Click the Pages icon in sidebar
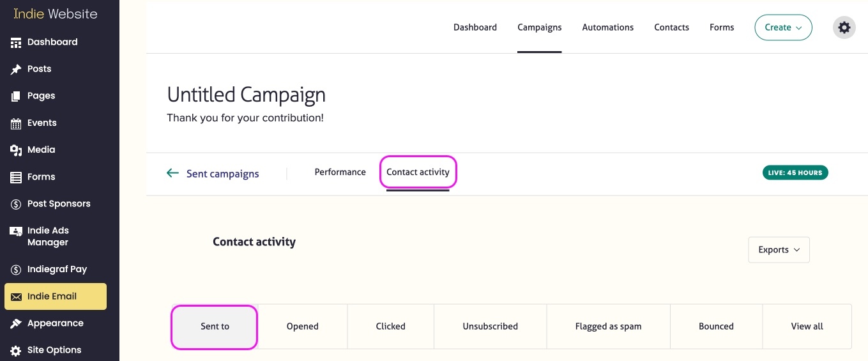Image resolution: width=868 pixels, height=361 pixels. pyautogui.click(x=16, y=96)
